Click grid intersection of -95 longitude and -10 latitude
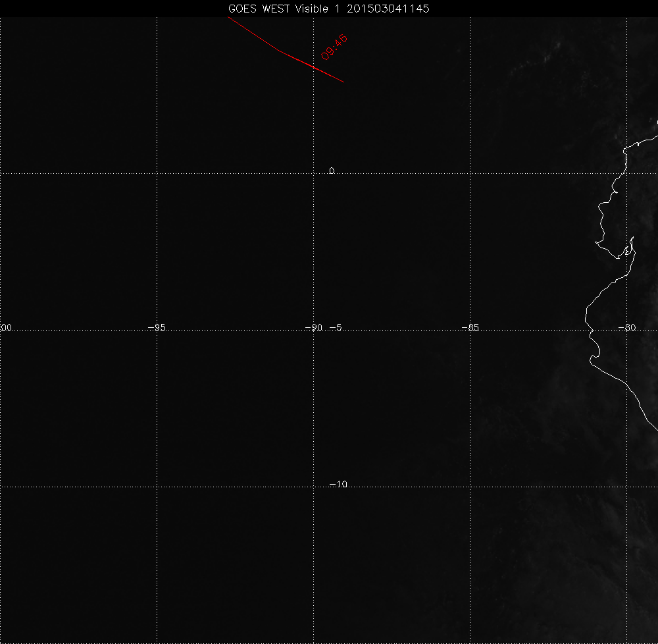The width and height of the screenshot is (658, 644). pos(157,487)
